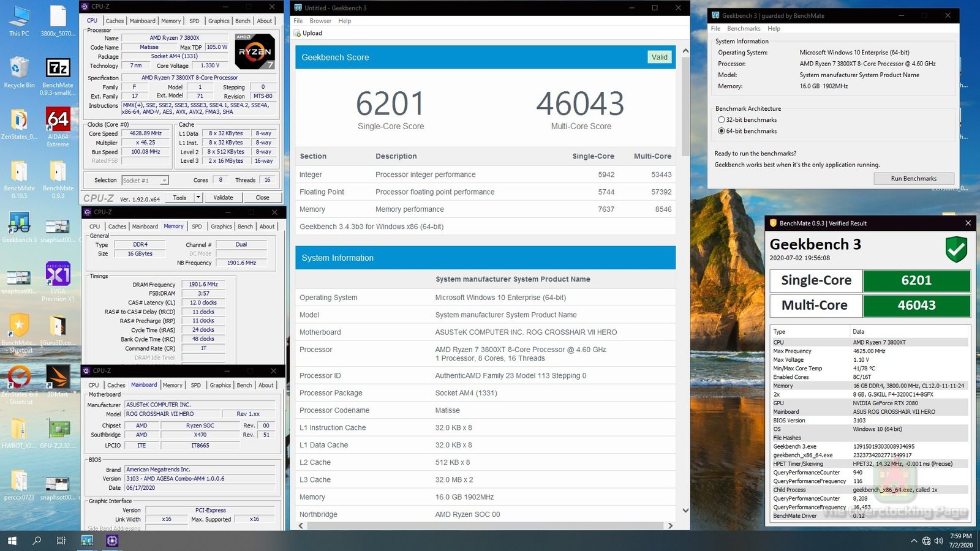980x551 pixels.
Task: Open the GPU-Z desktop icon
Action: click(x=58, y=430)
